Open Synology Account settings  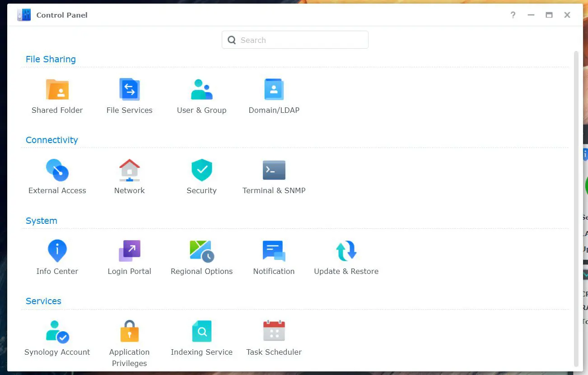(x=57, y=332)
